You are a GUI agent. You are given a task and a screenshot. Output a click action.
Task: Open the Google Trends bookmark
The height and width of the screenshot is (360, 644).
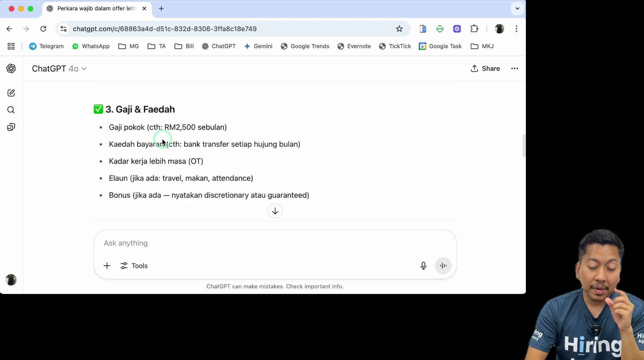point(305,46)
